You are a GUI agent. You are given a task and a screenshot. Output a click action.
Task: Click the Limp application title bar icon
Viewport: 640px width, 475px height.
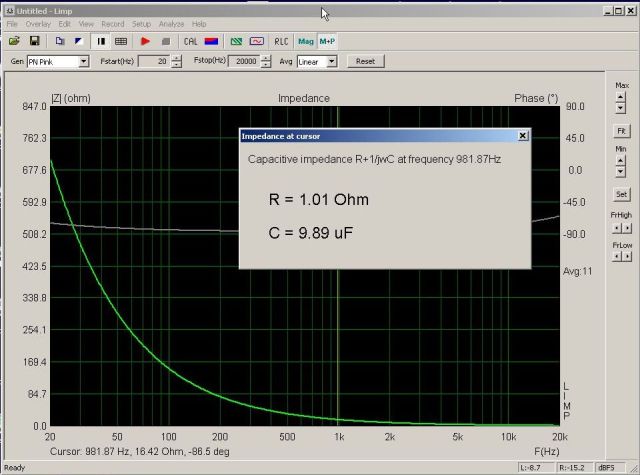10,11
